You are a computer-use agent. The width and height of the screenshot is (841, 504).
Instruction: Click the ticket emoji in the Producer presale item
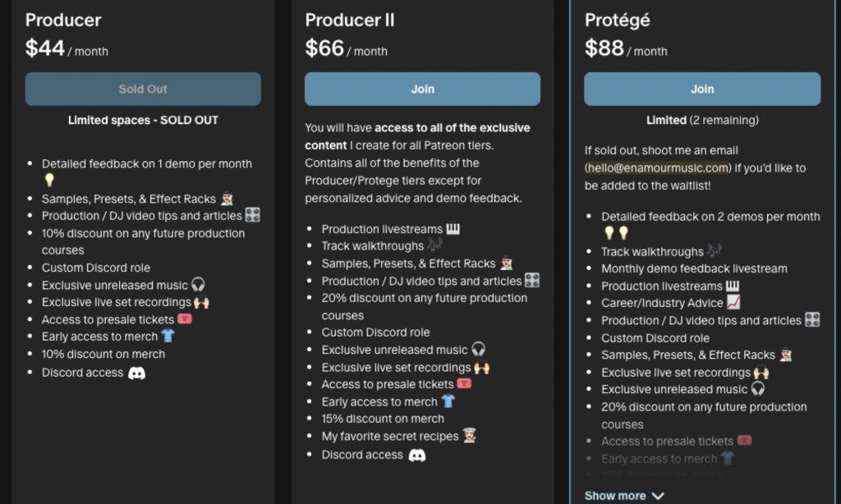(x=185, y=319)
